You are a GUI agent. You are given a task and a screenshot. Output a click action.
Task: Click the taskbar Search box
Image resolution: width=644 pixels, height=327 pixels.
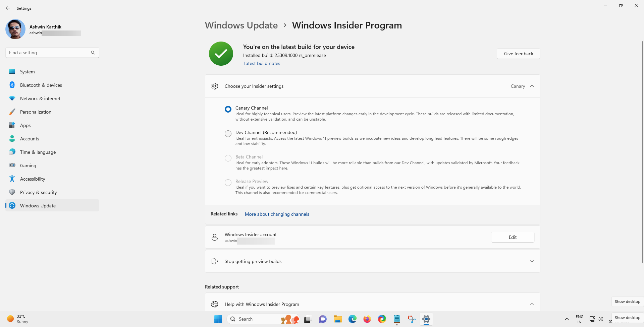click(x=263, y=319)
